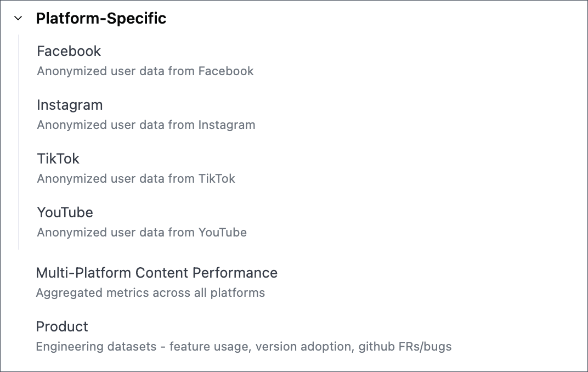Click the anonymized Instagram data description
The width and height of the screenshot is (588, 372).
[146, 125]
